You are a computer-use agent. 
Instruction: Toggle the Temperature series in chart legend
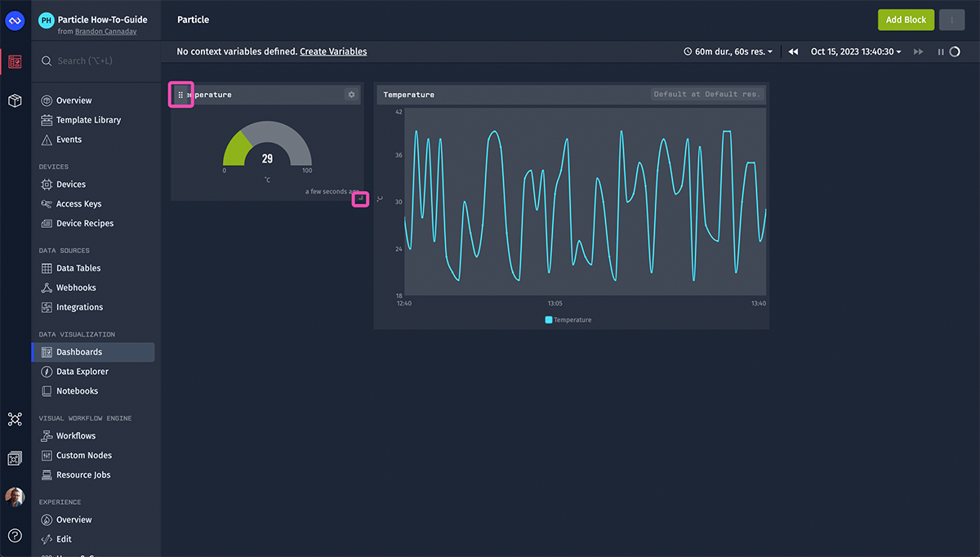[568, 320]
